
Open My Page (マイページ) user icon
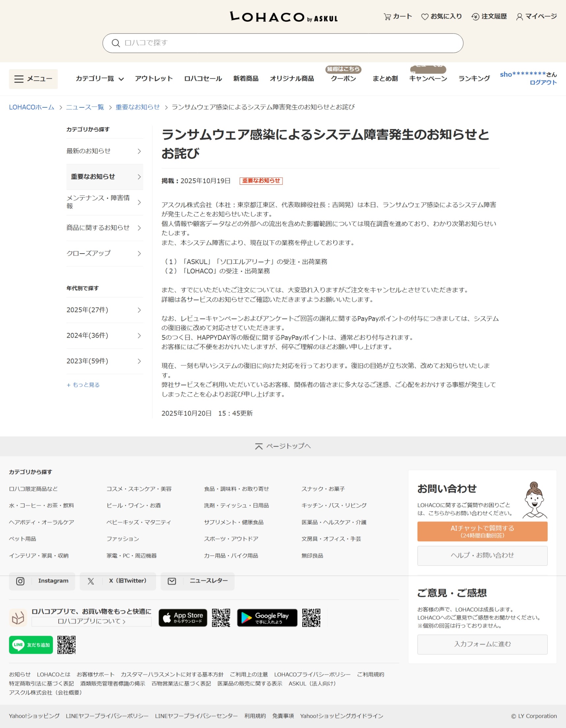pos(519,17)
